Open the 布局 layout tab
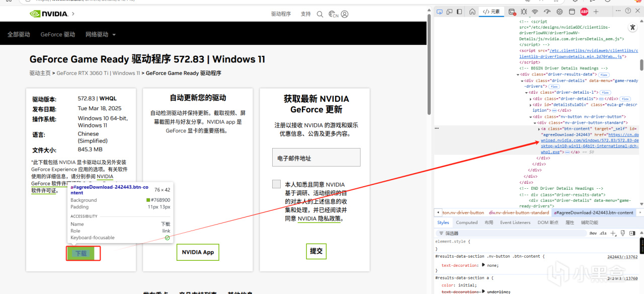 (489, 223)
